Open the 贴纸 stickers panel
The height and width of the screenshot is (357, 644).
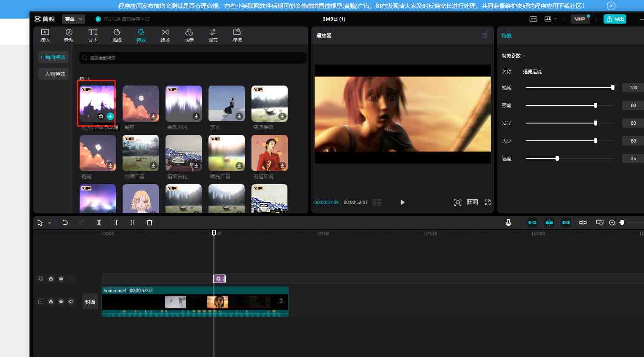(x=117, y=35)
